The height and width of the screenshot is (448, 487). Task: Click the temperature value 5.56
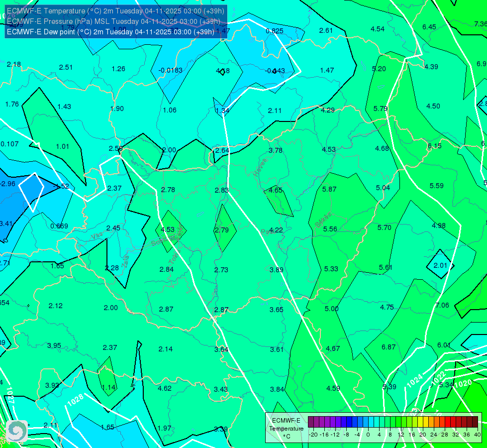point(330,229)
